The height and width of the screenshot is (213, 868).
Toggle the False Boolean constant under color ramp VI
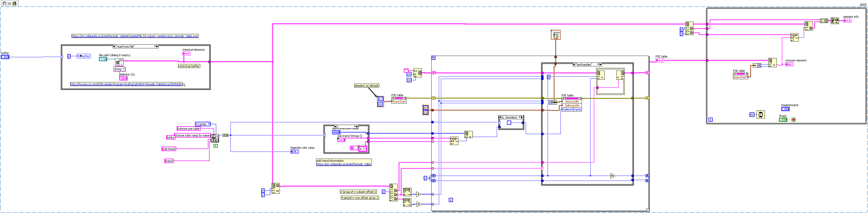pyautogui.click(x=216, y=146)
